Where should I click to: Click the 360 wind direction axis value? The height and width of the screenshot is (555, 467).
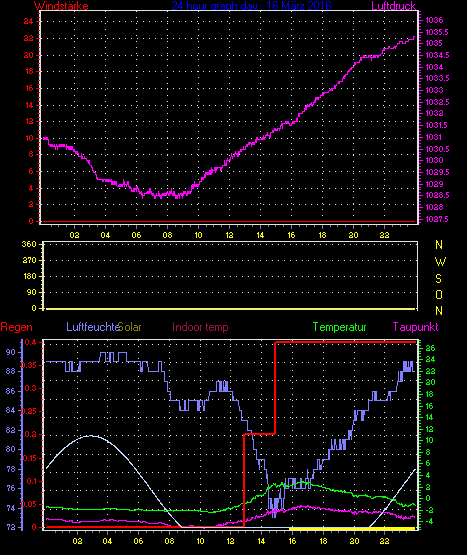tap(29, 245)
